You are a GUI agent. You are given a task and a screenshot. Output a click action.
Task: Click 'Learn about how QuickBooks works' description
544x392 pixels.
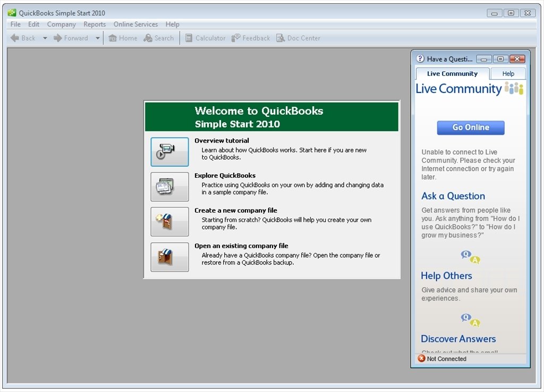[x=284, y=154]
